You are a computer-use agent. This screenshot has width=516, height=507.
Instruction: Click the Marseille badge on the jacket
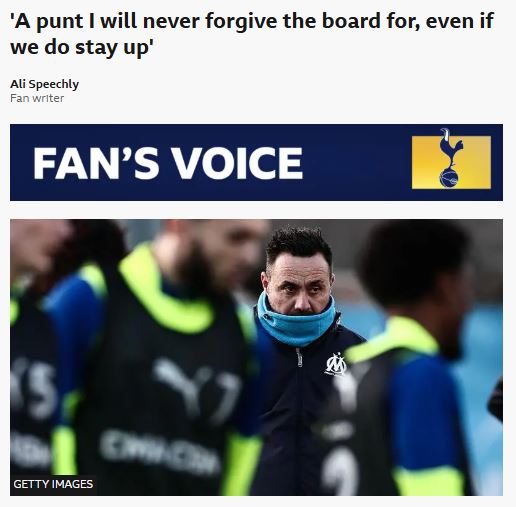[336, 364]
